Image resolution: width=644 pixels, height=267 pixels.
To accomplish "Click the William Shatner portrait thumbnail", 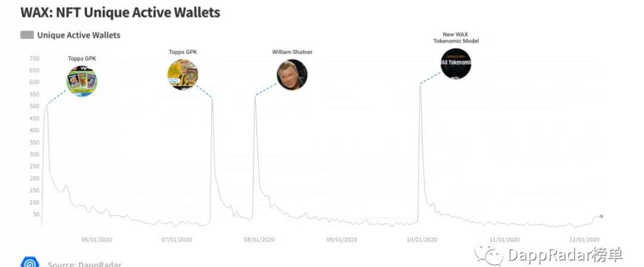I will (292, 74).
